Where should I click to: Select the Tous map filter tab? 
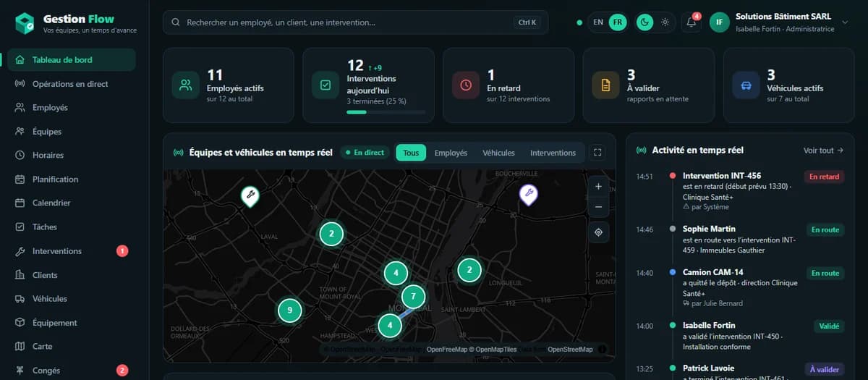pos(411,153)
